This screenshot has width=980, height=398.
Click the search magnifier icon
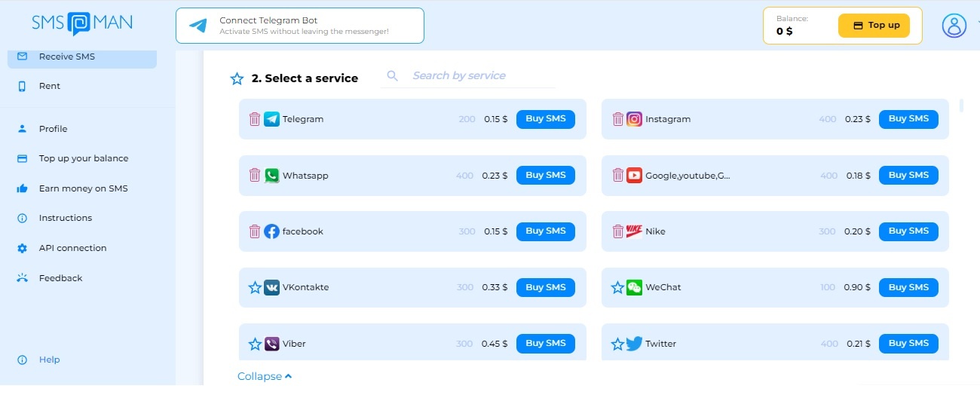pyautogui.click(x=392, y=75)
